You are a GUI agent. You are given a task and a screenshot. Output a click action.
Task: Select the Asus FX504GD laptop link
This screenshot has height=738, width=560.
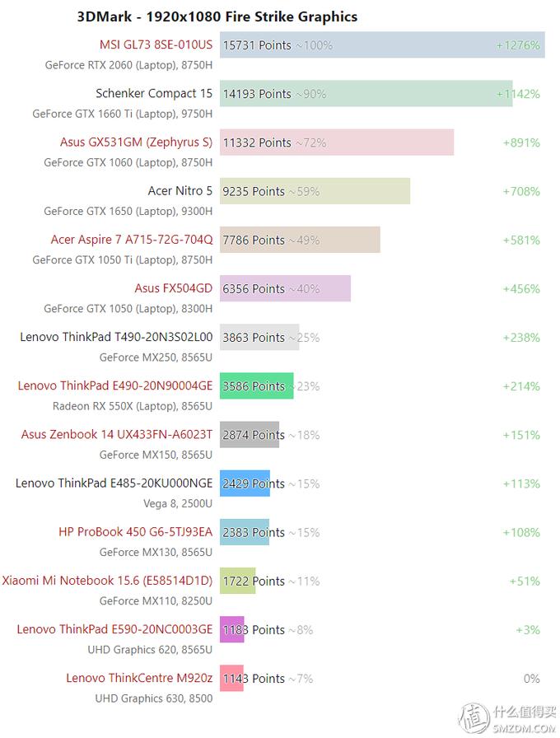173,288
